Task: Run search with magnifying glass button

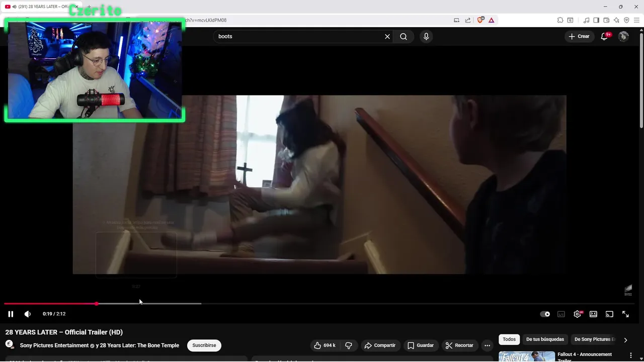Action: click(404, 36)
